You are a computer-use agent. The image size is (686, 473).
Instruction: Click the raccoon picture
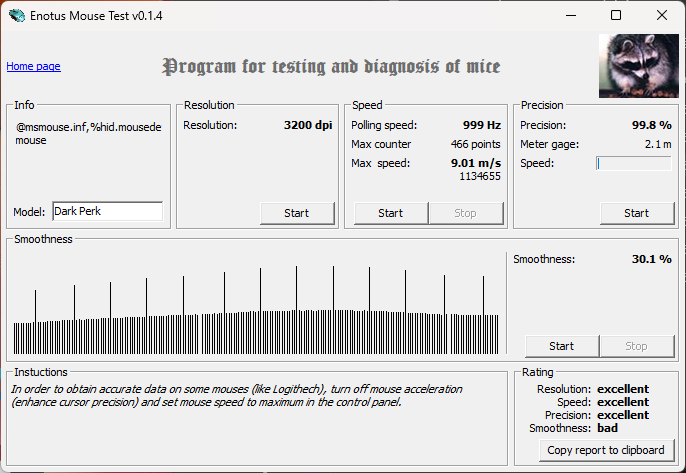click(638, 66)
